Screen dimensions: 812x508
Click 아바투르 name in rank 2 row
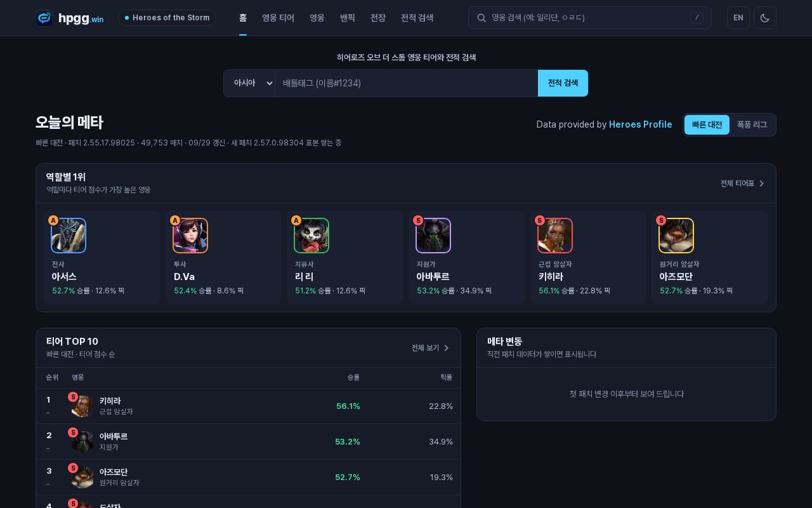[114, 436]
